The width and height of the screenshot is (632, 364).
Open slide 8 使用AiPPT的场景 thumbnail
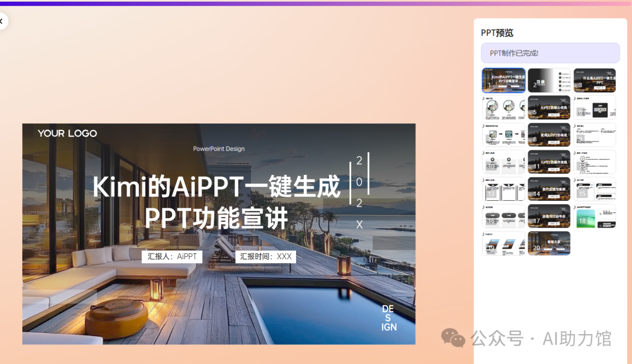[549, 135]
